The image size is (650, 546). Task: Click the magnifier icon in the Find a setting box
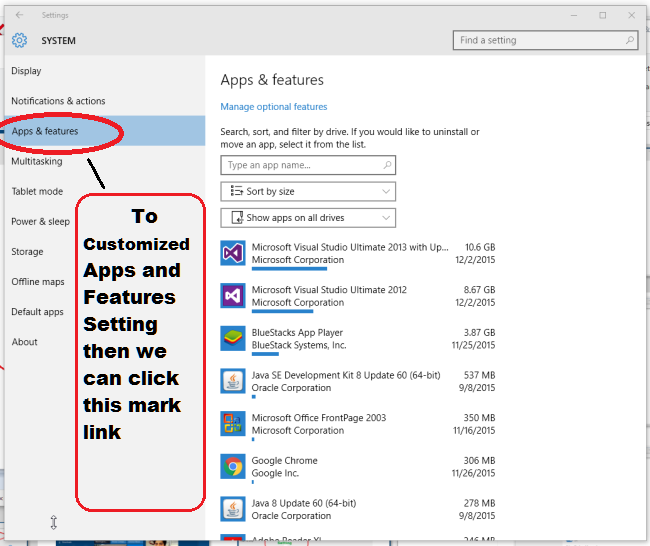click(630, 40)
